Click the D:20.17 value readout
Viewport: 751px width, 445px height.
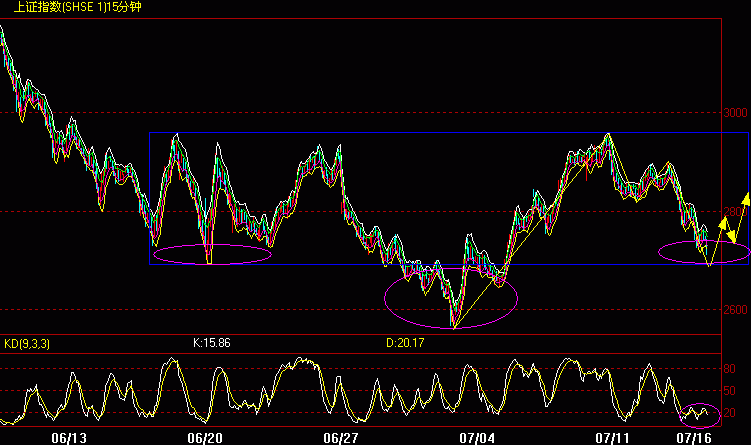point(405,343)
